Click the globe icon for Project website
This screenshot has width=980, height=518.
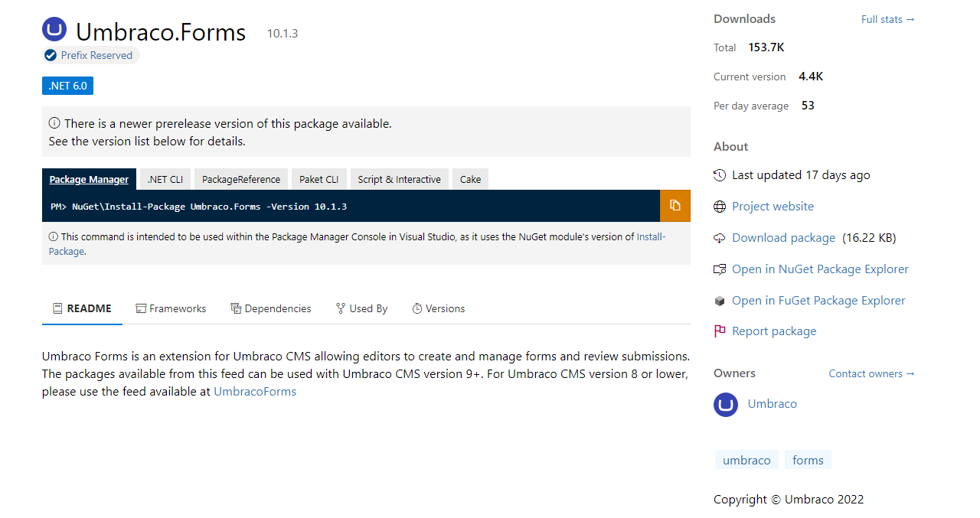pyautogui.click(x=720, y=207)
